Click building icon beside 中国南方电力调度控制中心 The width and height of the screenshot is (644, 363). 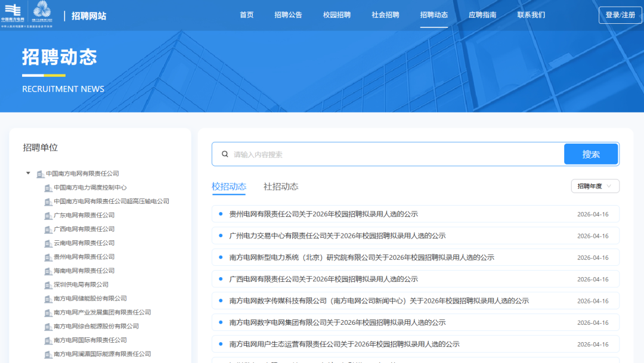[x=48, y=188]
